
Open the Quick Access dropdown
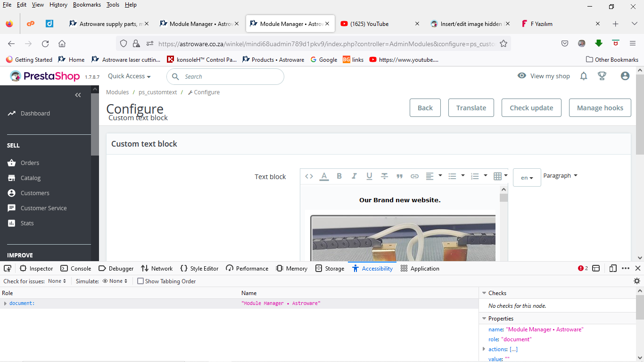click(x=129, y=76)
